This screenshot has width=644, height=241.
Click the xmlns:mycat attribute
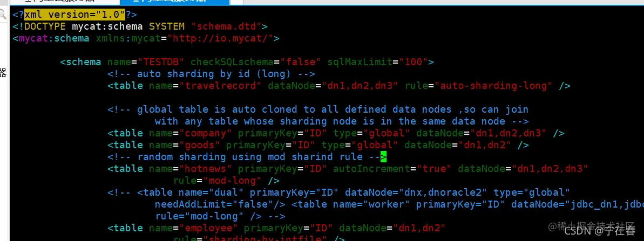click(128, 38)
